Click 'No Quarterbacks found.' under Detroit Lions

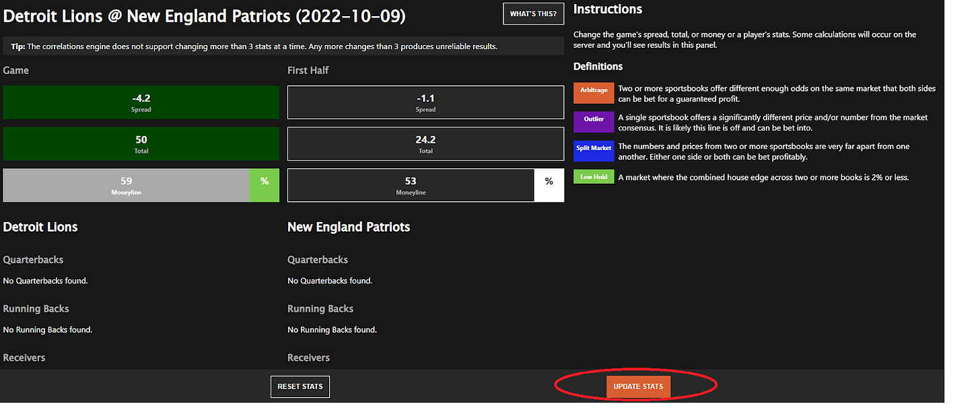[x=46, y=281]
